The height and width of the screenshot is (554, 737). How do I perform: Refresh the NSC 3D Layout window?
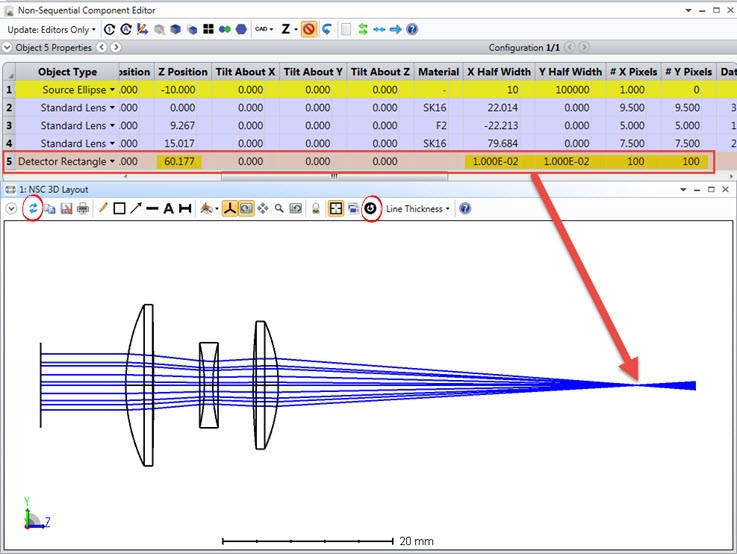click(x=33, y=209)
